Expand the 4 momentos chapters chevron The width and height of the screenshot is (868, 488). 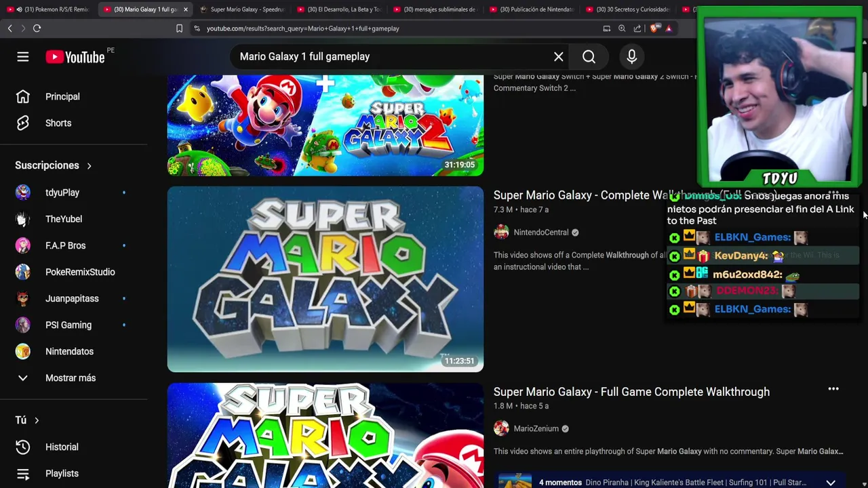point(831,483)
